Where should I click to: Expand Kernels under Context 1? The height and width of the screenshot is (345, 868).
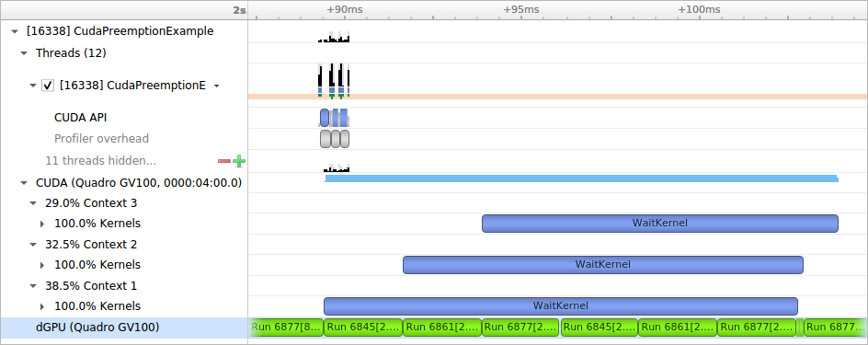click(x=42, y=306)
